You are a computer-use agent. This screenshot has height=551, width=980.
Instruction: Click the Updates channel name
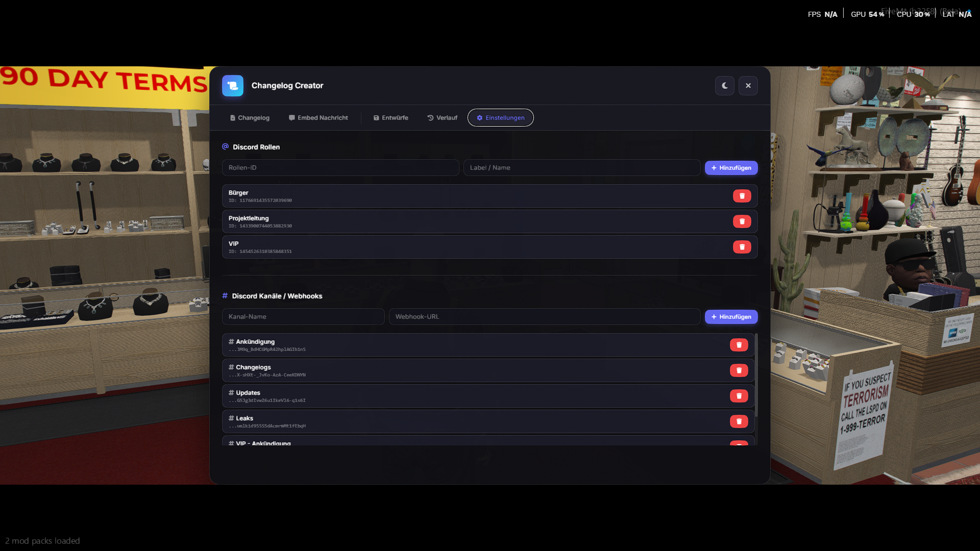pyautogui.click(x=248, y=393)
